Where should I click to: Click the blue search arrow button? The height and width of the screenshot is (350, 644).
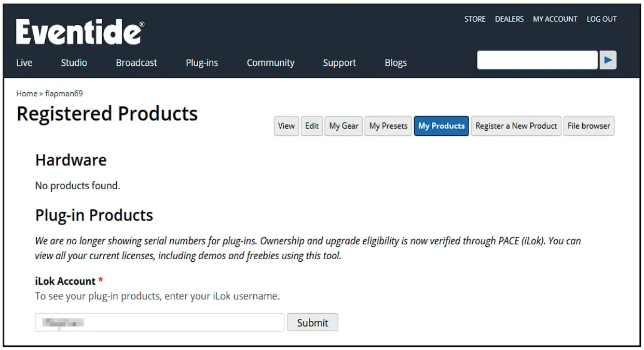pos(608,60)
